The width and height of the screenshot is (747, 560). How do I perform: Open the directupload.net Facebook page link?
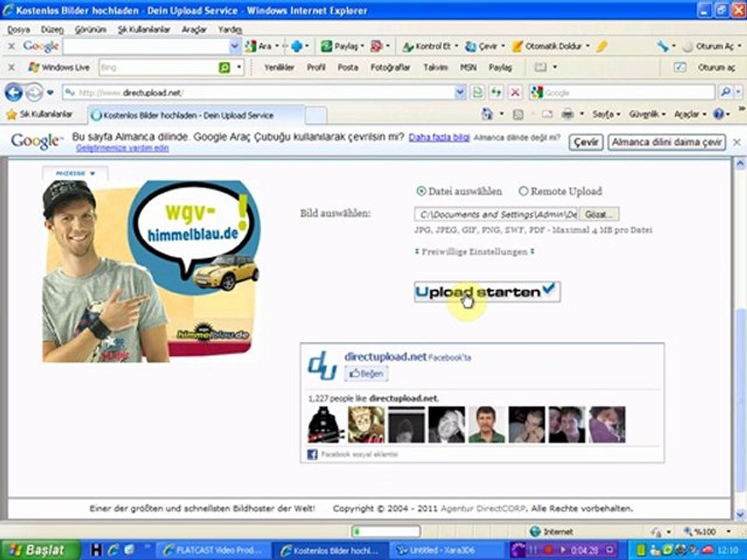[x=385, y=357]
